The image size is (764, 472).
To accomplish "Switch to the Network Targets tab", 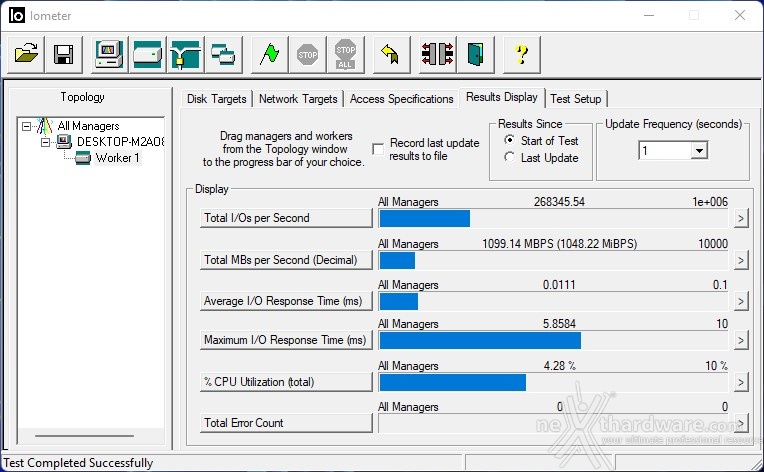I will coord(298,99).
